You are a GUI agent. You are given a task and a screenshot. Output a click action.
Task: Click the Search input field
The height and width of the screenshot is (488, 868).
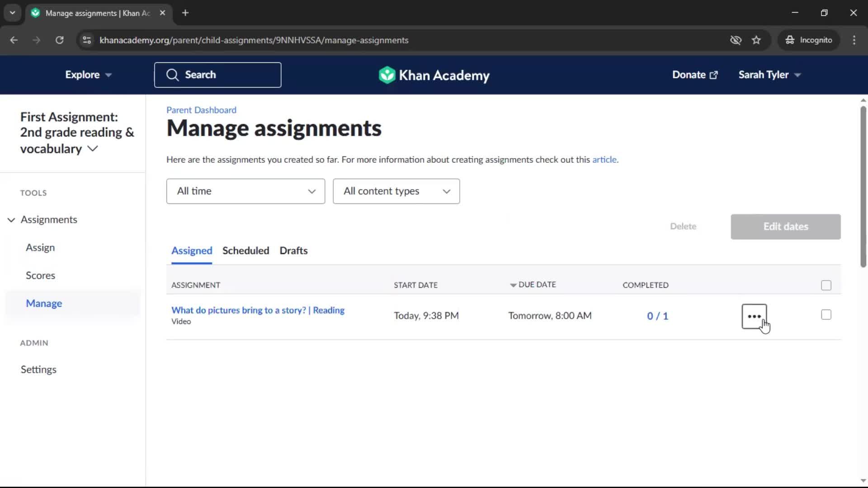(x=217, y=75)
